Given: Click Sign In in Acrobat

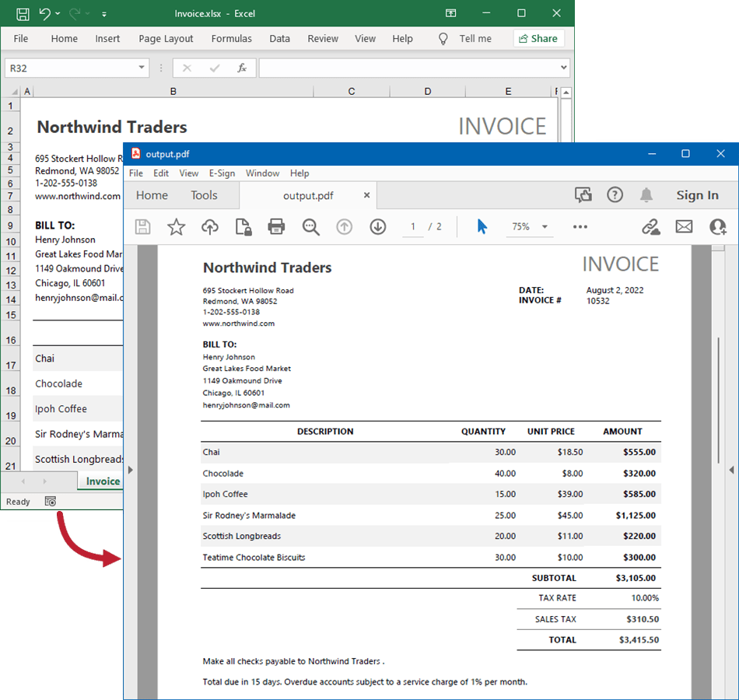Looking at the screenshot, I should 697,195.
